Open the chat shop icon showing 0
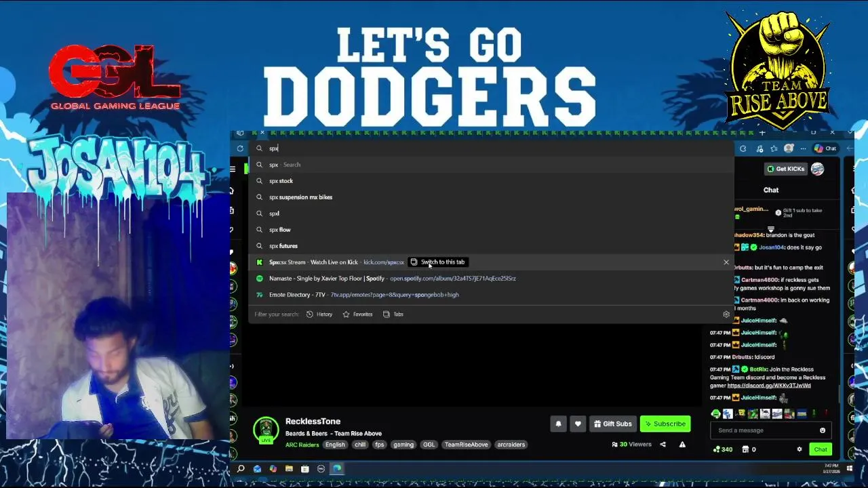Image resolution: width=868 pixels, height=488 pixels. click(x=749, y=449)
